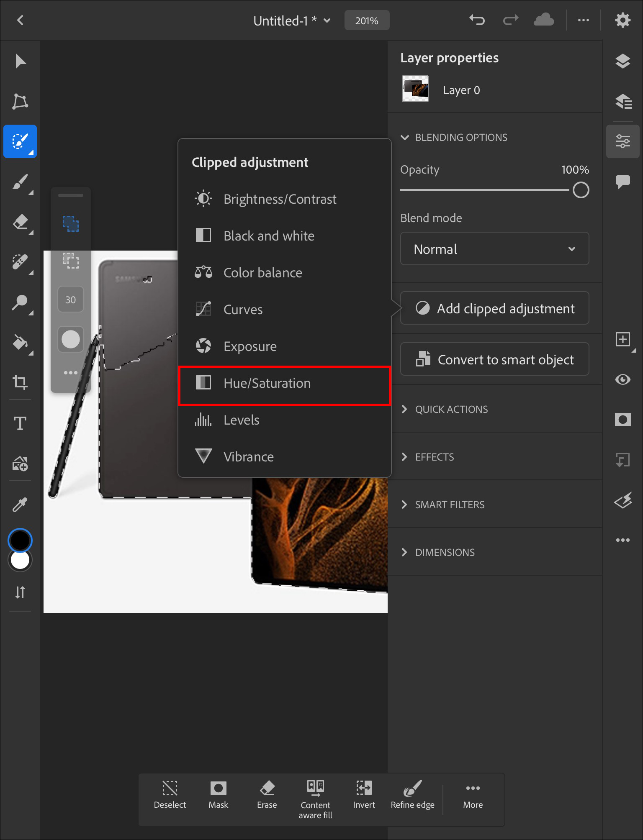Select the Brush tool
This screenshot has height=840, width=643.
click(20, 182)
